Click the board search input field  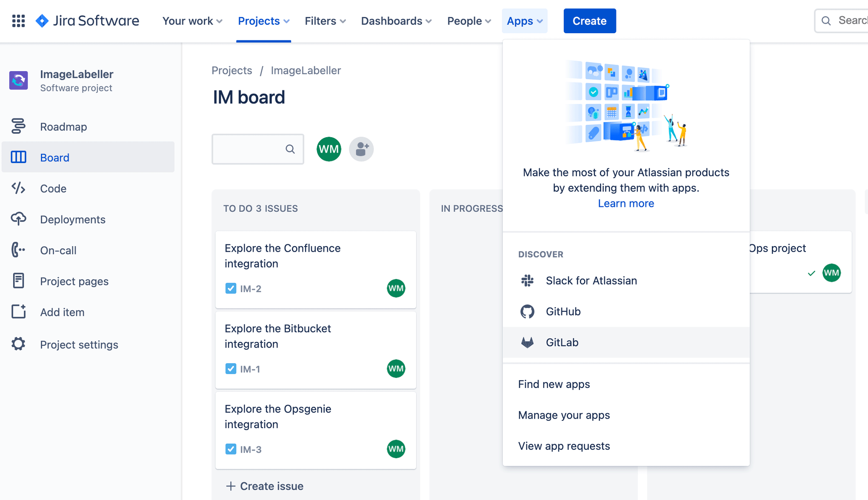[256, 149]
